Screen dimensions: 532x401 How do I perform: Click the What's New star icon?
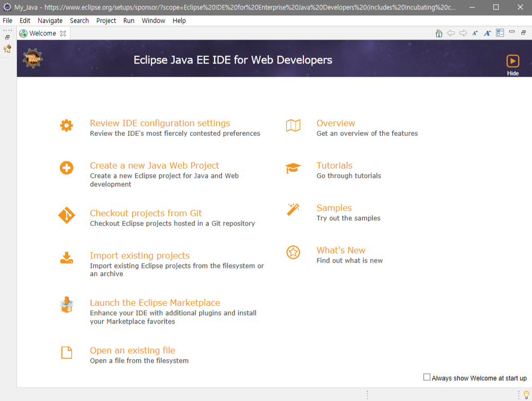tap(293, 252)
